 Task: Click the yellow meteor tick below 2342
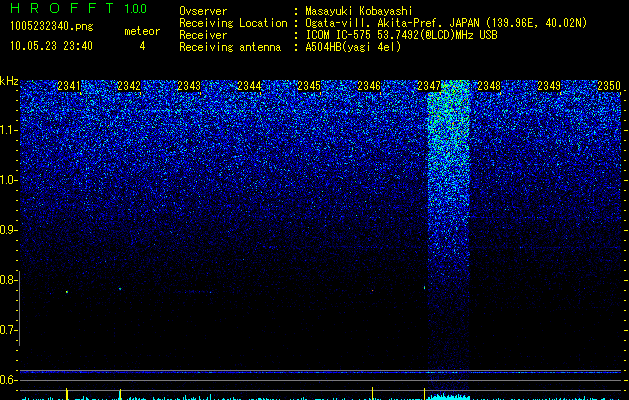120,394
